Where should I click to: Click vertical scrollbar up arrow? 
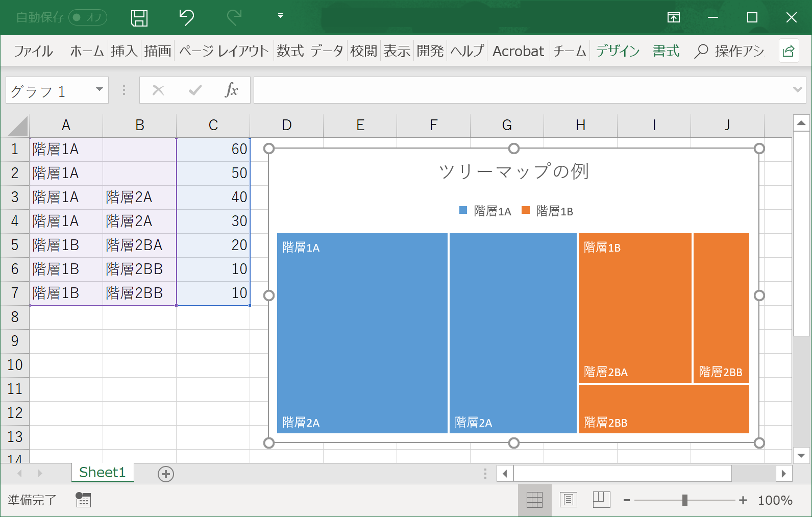[801, 123]
